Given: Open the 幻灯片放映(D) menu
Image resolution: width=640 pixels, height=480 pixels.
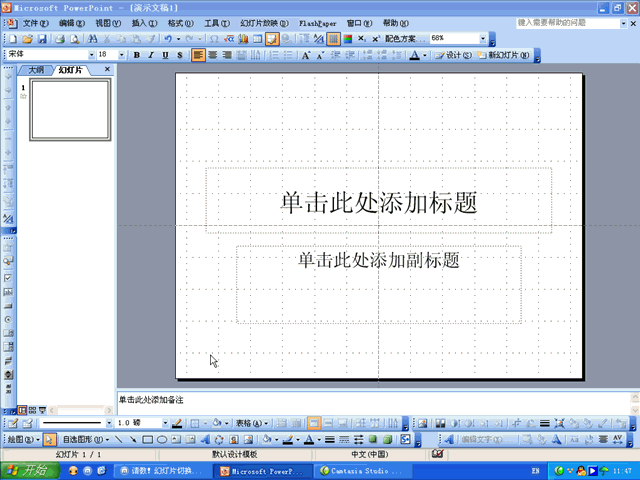Looking at the screenshot, I should [x=264, y=23].
